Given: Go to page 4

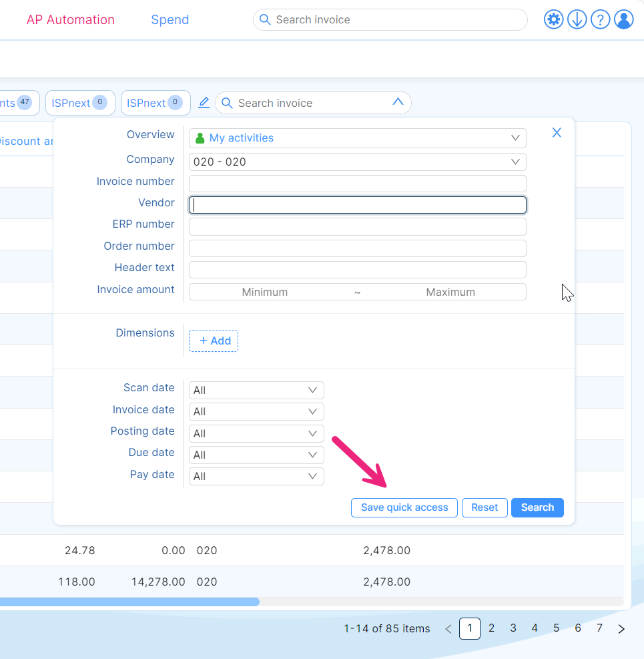Looking at the screenshot, I should 535,628.
